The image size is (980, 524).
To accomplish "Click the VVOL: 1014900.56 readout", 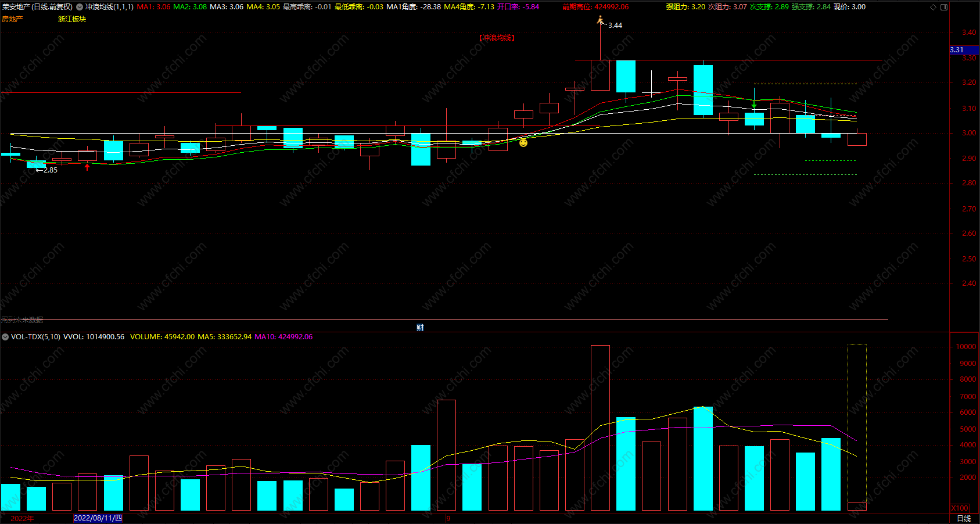I will 94,337.
